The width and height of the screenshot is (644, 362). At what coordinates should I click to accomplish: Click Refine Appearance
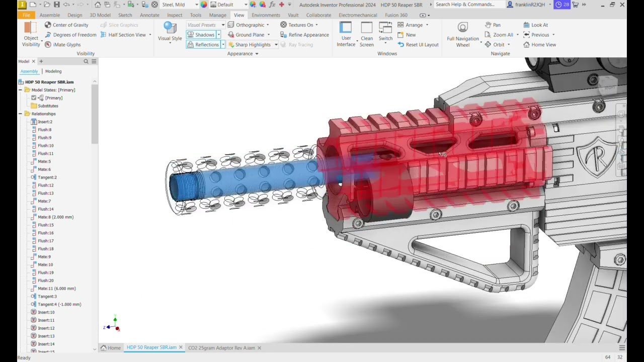[304, 35]
